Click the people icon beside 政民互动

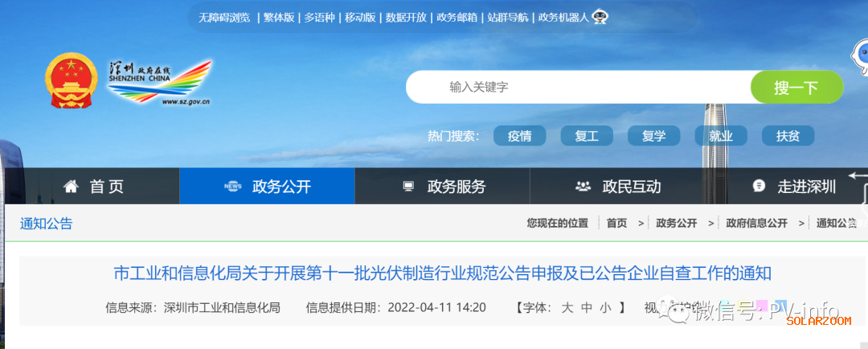pyautogui.click(x=583, y=187)
